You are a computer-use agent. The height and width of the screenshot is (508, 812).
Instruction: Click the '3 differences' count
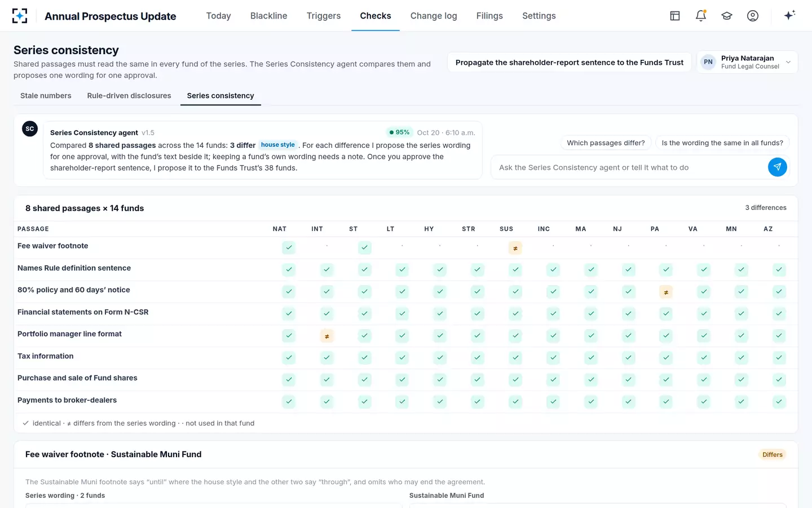766,208
